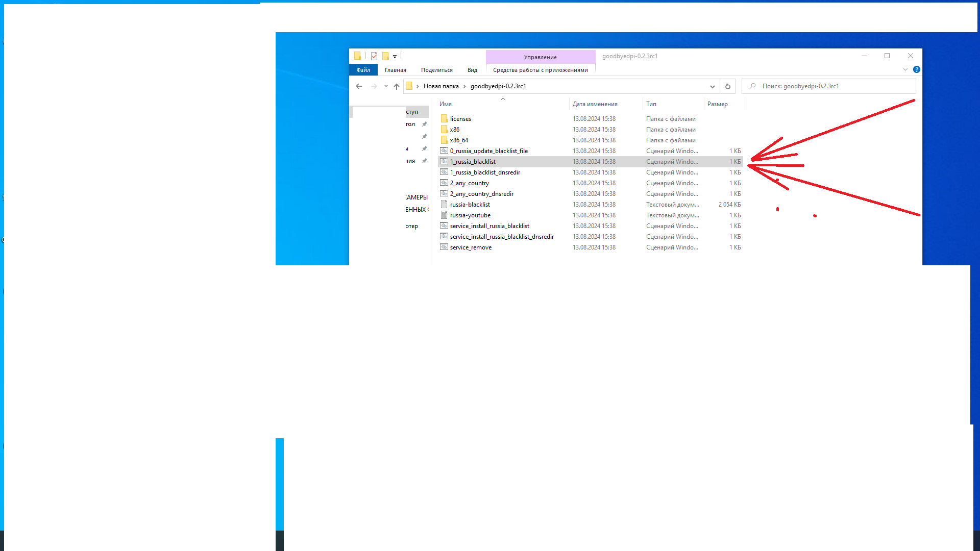This screenshot has height=551, width=980.
Task: Select the service_remove script icon
Action: click(444, 247)
